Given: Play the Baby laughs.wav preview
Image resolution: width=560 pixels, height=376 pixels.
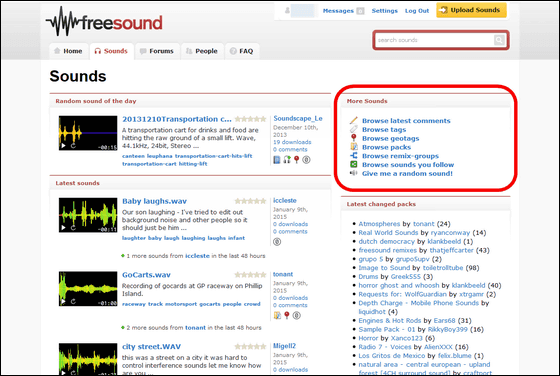Looking at the screenshot, I should pyautogui.click(x=63, y=227).
